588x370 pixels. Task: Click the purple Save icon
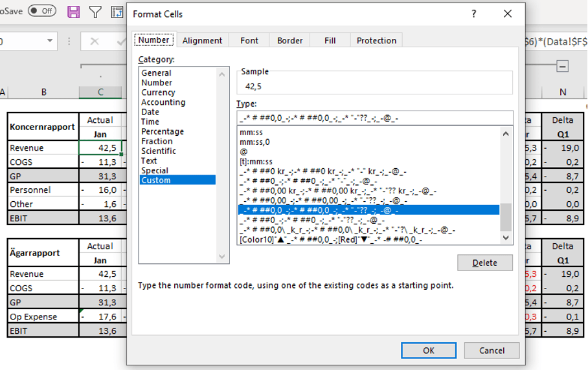74,12
